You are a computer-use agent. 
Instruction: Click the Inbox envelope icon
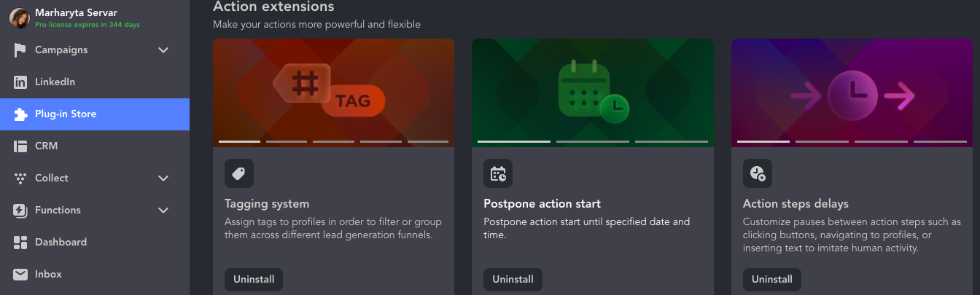20,275
